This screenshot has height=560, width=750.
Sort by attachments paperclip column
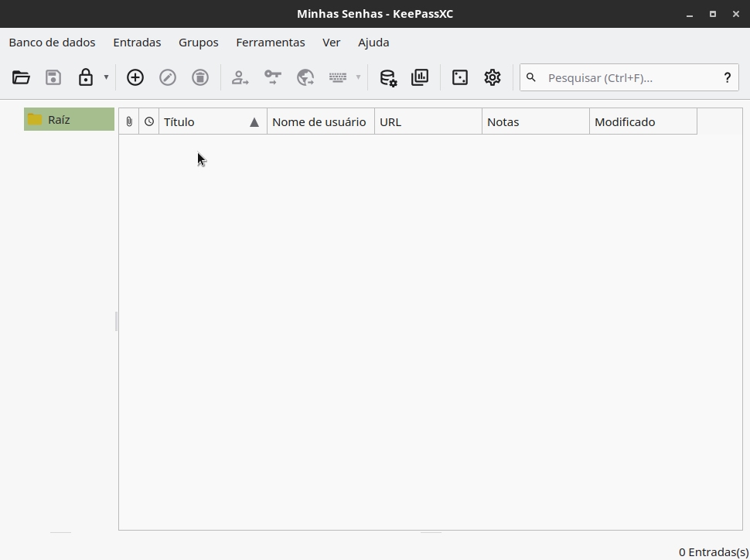tap(128, 121)
